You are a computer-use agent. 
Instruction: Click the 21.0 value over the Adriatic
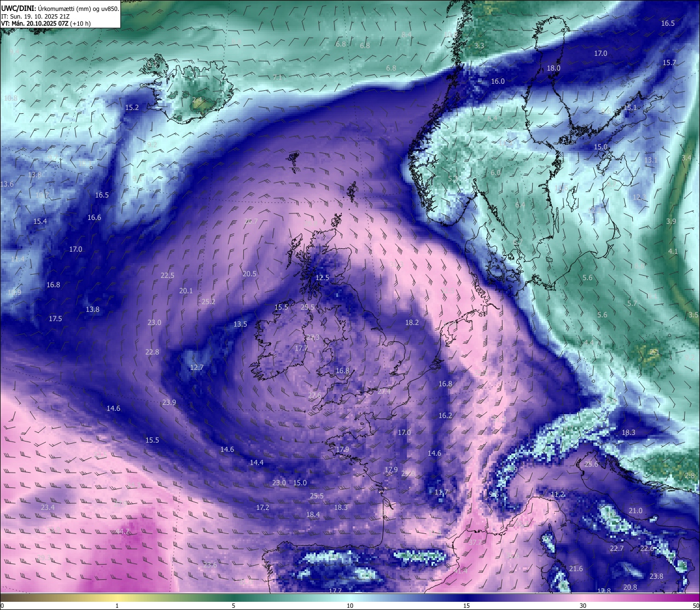point(635,511)
